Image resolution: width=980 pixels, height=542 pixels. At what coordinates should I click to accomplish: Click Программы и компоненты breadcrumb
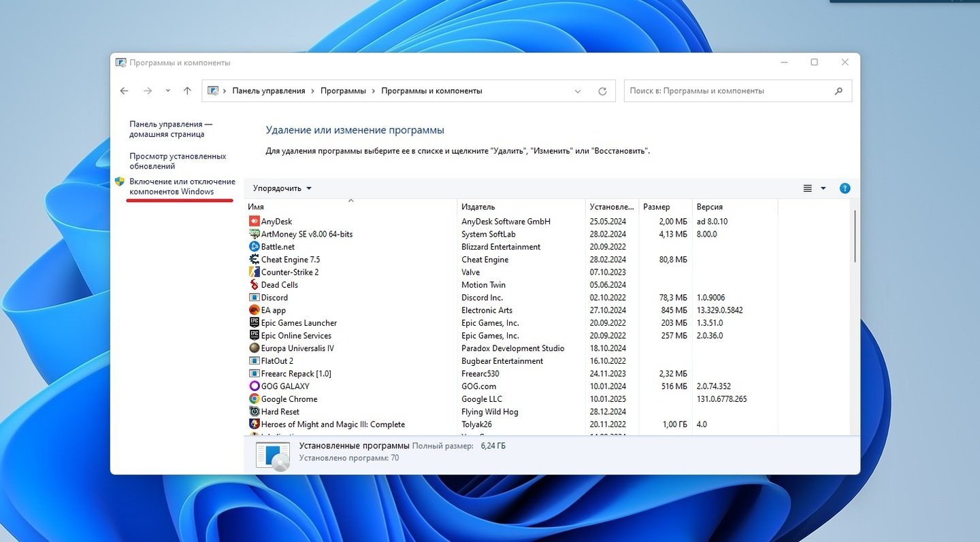pos(431,91)
